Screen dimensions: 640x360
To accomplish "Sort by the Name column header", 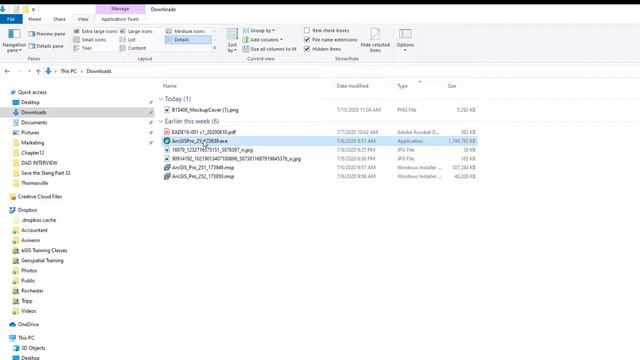I will coord(170,86).
